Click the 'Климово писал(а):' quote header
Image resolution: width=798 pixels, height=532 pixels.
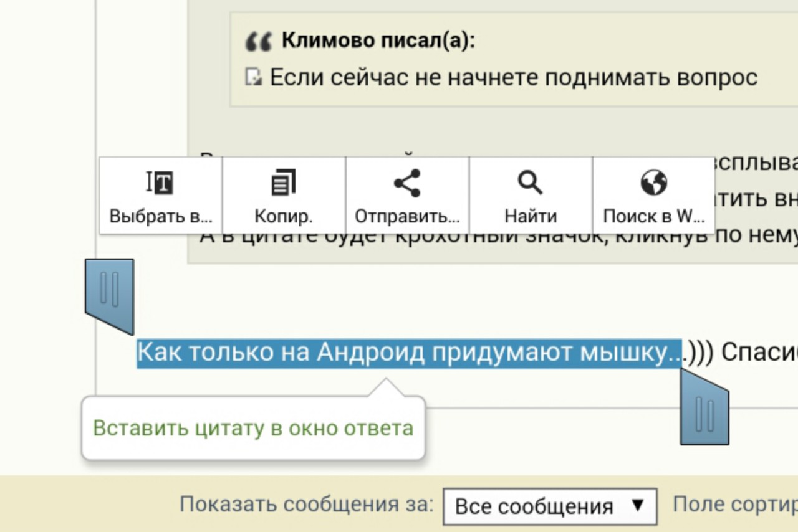(378, 41)
